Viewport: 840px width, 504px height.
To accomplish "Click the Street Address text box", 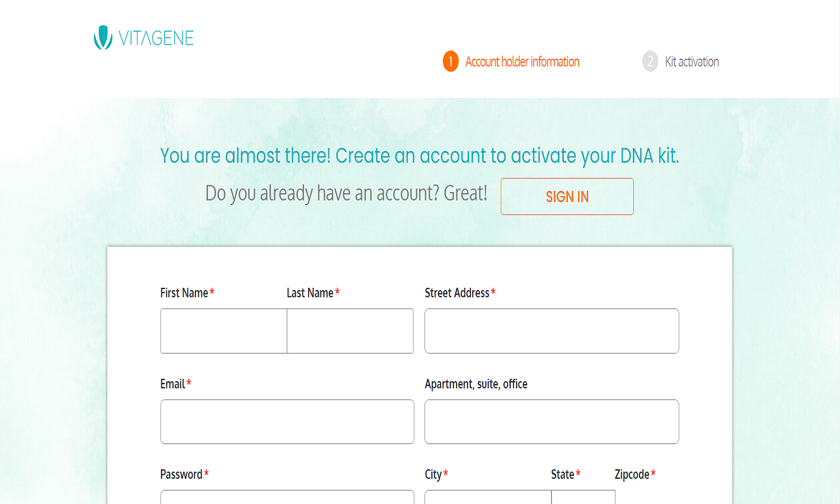I will [552, 330].
